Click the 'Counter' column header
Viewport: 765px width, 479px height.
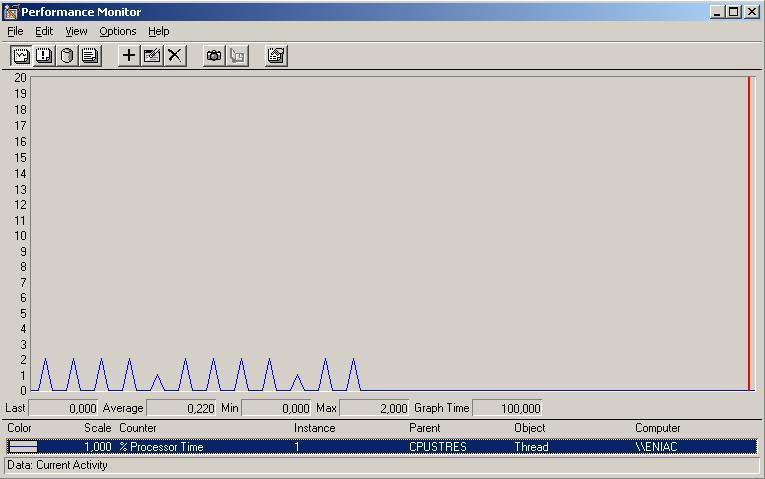click(138, 428)
